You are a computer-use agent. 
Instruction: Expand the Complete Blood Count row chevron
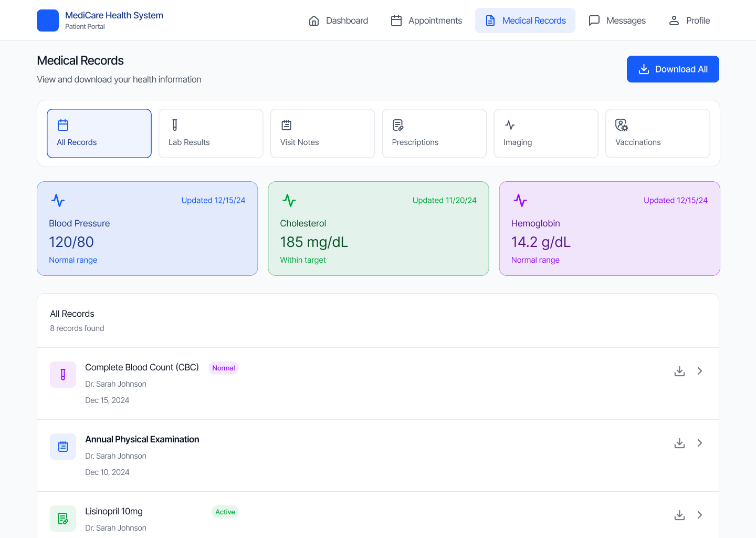tap(700, 371)
